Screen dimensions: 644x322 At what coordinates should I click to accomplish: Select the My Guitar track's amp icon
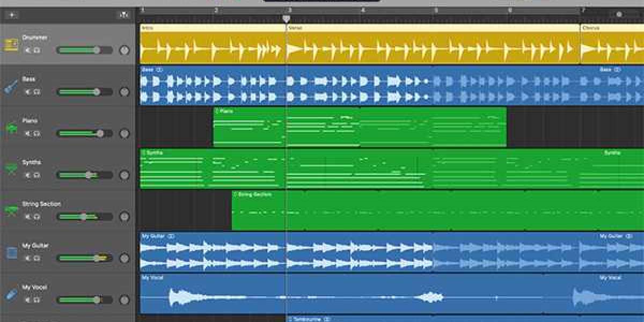point(11,253)
